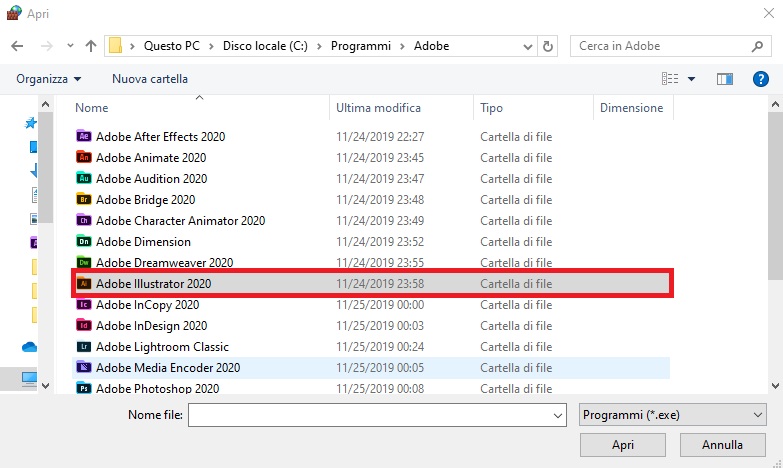Click the folder icon in address bar
This screenshot has width=783, height=468.
(115, 45)
